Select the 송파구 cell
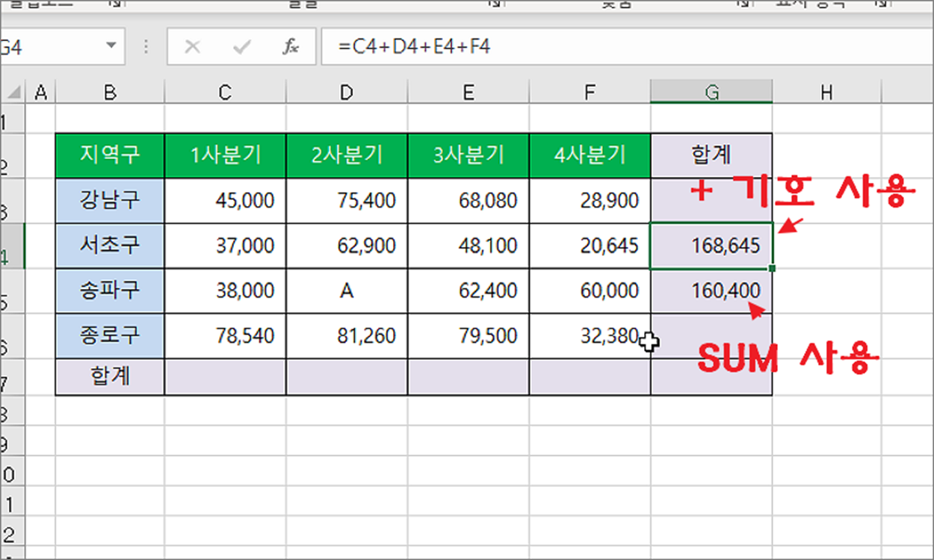934x560 pixels. pyautogui.click(x=110, y=290)
